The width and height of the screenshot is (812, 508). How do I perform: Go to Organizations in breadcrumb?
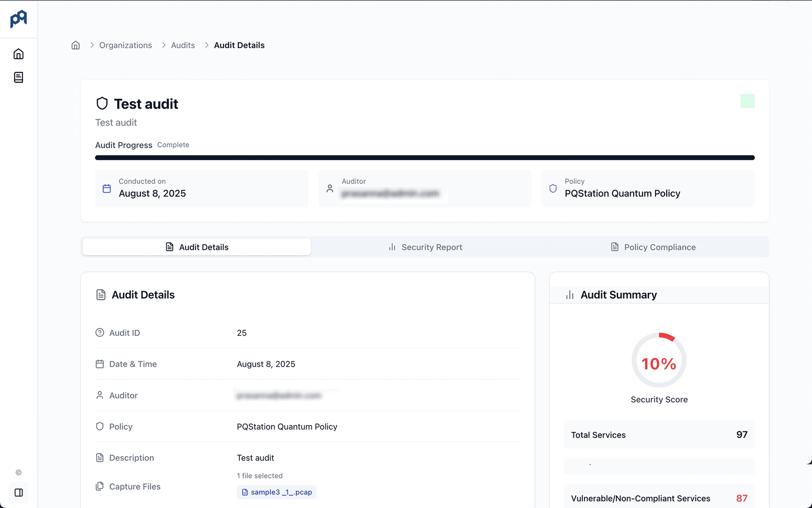tap(125, 45)
